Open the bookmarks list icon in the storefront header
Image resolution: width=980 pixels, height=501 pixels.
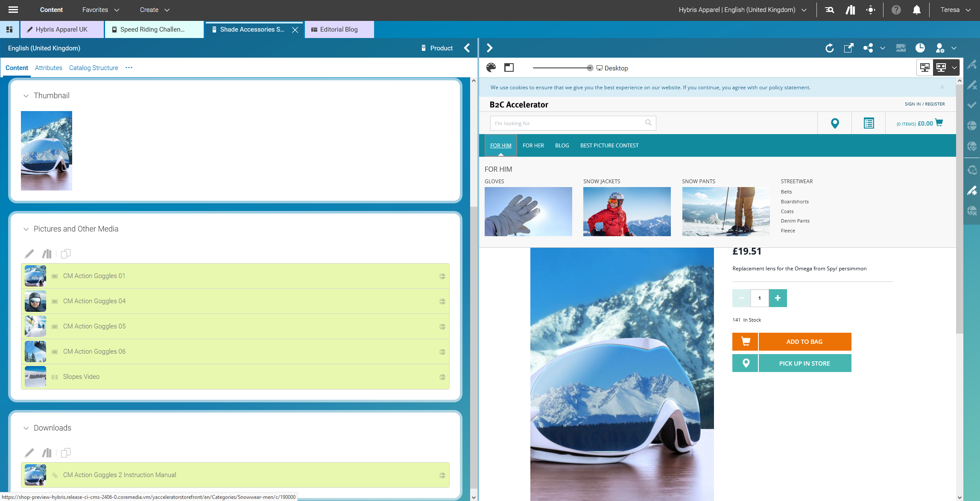tap(868, 123)
